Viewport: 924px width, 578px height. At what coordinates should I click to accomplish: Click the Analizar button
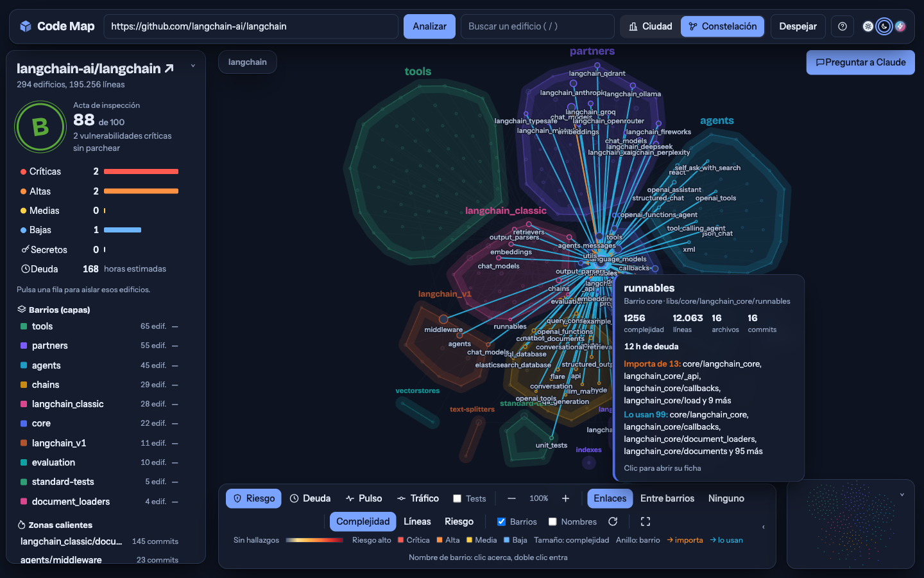point(429,26)
